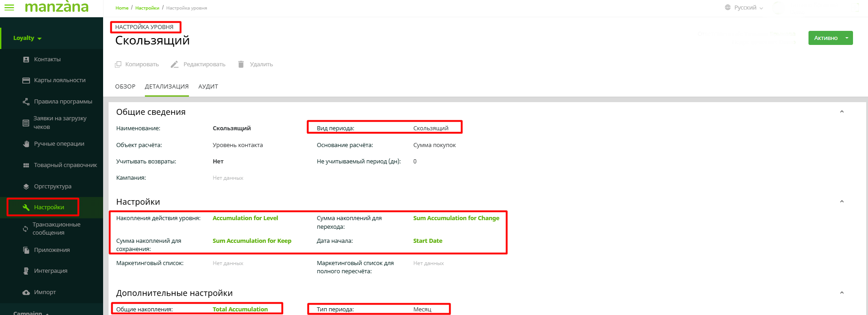Click the Правила программы share icon
Screen dimensions: 868x315
tap(26, 102)
